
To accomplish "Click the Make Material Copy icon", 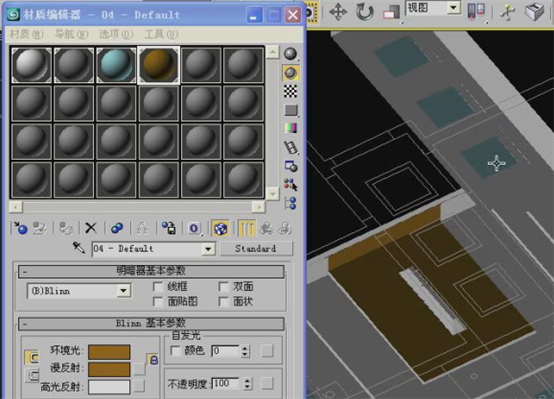I will click(x=117, y=228).
